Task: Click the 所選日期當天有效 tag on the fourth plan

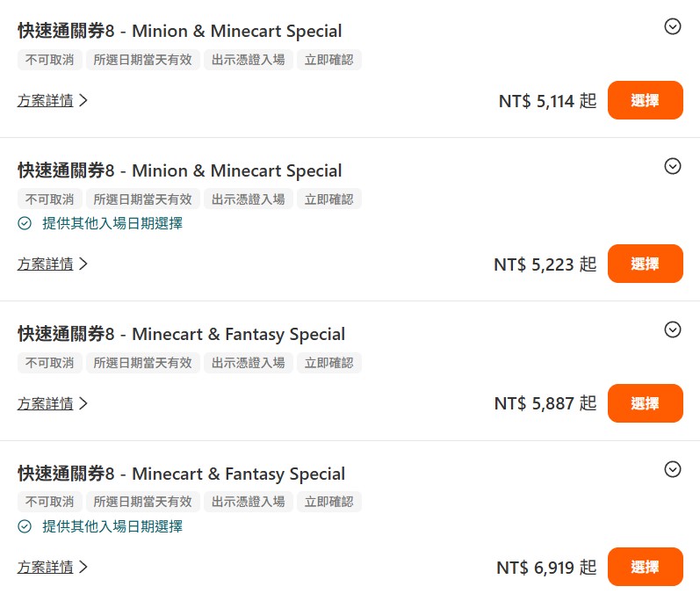Action: pyautogui.click(x=142, y=502)
